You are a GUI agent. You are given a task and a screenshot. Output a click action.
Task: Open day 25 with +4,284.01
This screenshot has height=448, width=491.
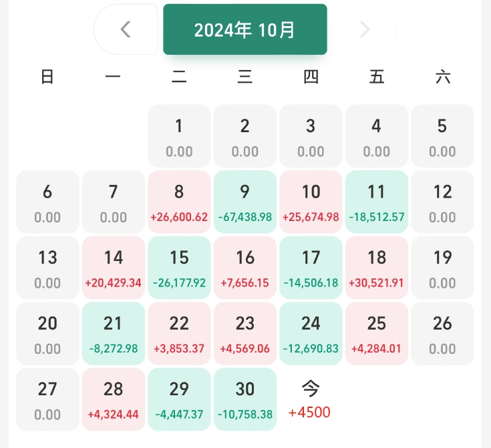376,333
